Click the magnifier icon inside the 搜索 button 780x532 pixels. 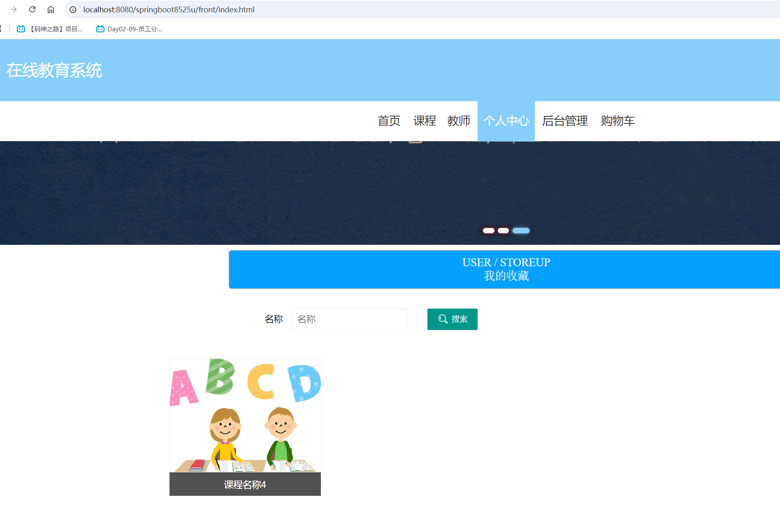[442, 319]
